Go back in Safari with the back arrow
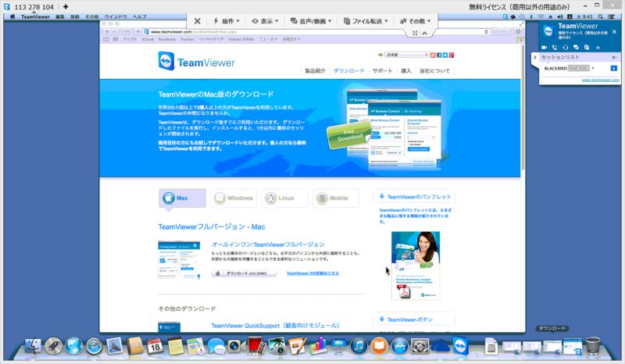The width and height of the screenshot is (625, 364). 107,31
